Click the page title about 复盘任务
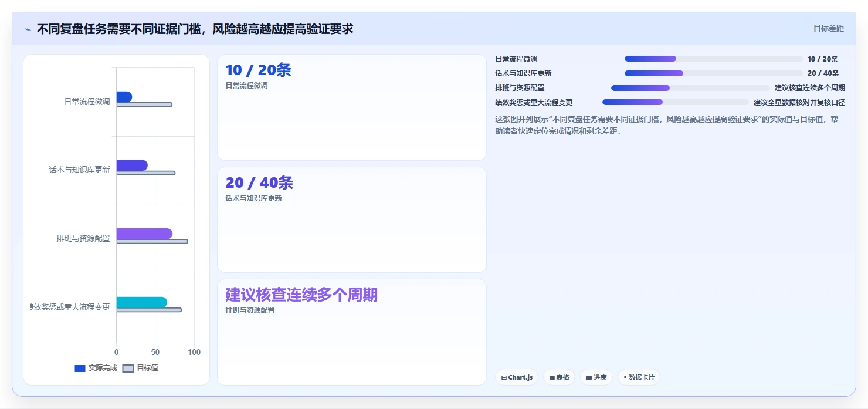 tap(195, 29)
